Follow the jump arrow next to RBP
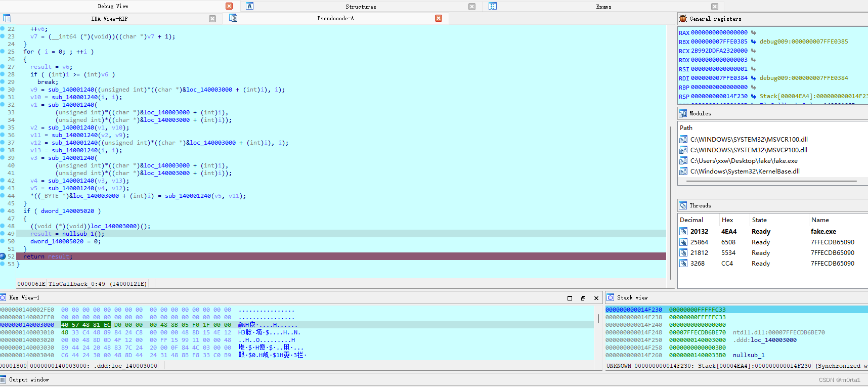This screenshot has width=868, height=387. [753, 87]
